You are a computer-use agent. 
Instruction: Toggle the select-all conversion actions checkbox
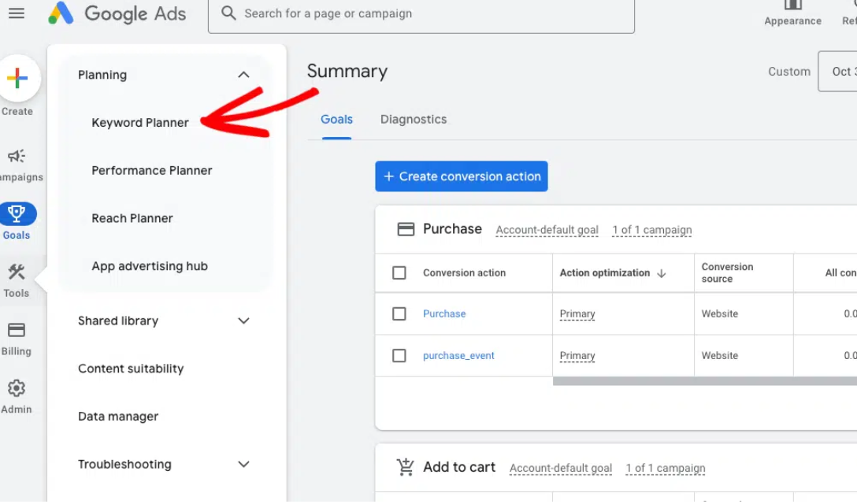(x=399, y=272)
